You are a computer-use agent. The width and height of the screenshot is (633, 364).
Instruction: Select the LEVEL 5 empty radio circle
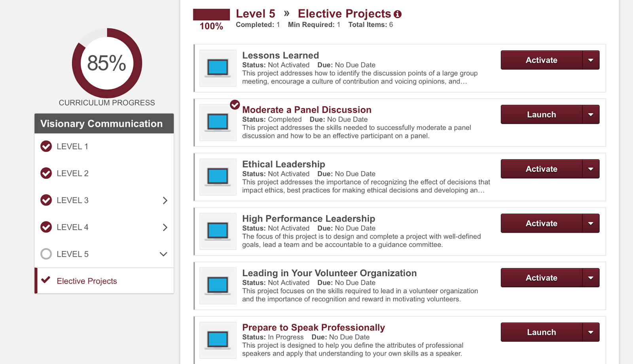pos(46,254)
